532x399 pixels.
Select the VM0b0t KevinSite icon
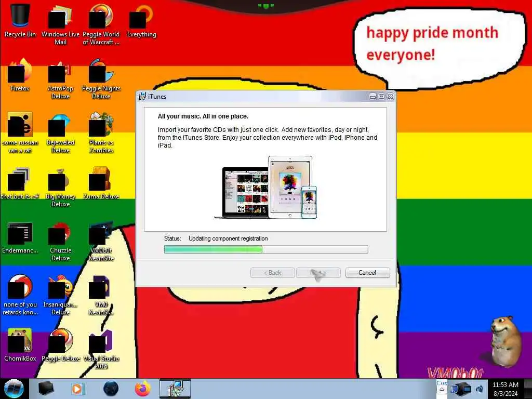(101, 241)
